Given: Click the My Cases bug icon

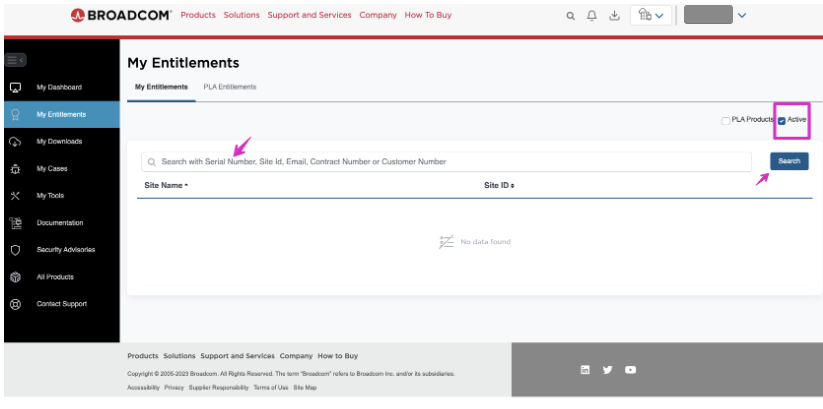Looking at the screenshot, I should 15,169.
